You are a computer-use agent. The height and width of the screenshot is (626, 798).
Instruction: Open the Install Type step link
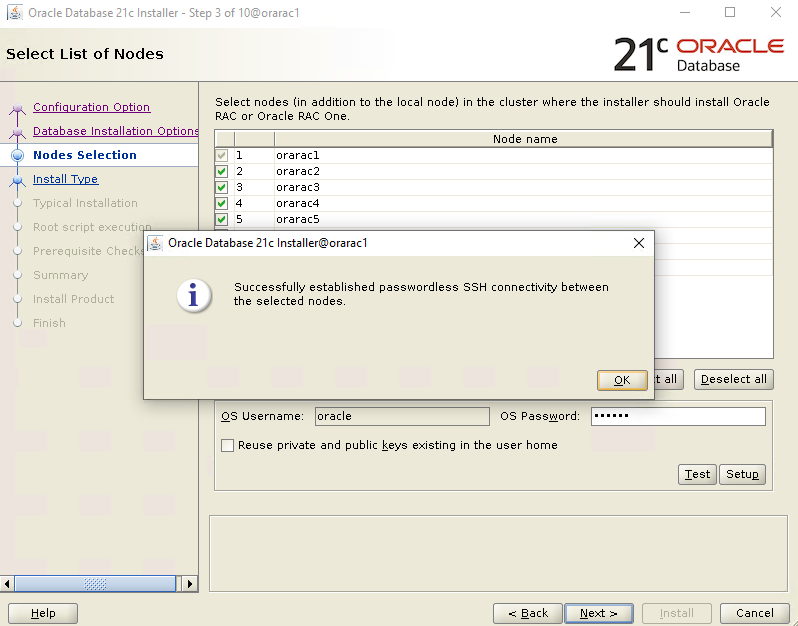66,179
